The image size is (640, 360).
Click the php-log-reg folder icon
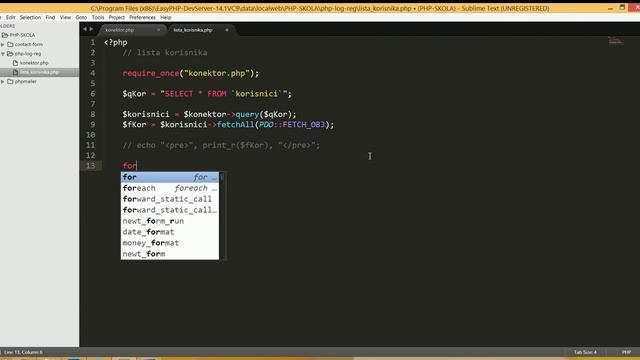[x=10, y=54]
